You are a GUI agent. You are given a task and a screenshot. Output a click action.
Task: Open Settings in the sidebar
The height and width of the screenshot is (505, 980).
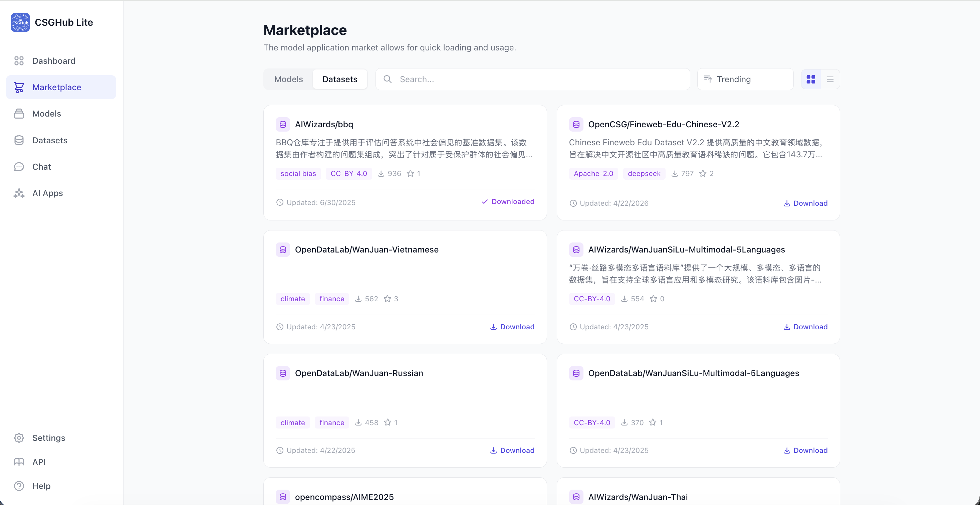tap(61, 438)
